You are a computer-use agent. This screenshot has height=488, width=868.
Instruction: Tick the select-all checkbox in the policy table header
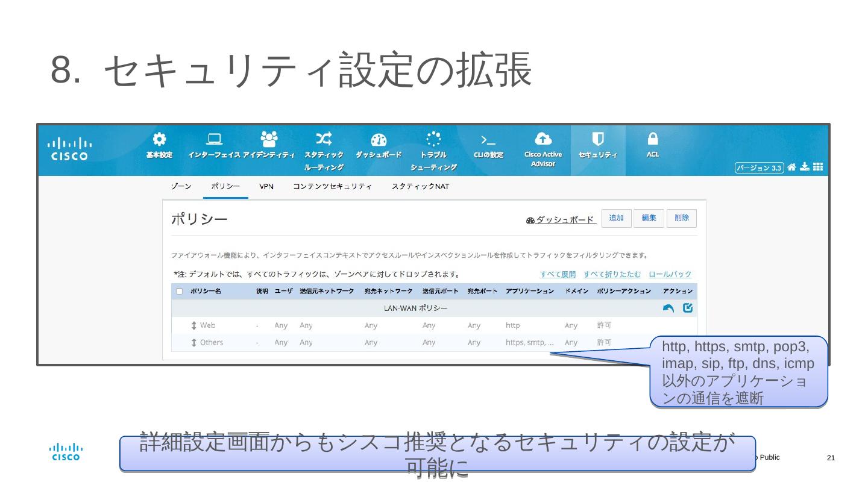tap(179, 292)
